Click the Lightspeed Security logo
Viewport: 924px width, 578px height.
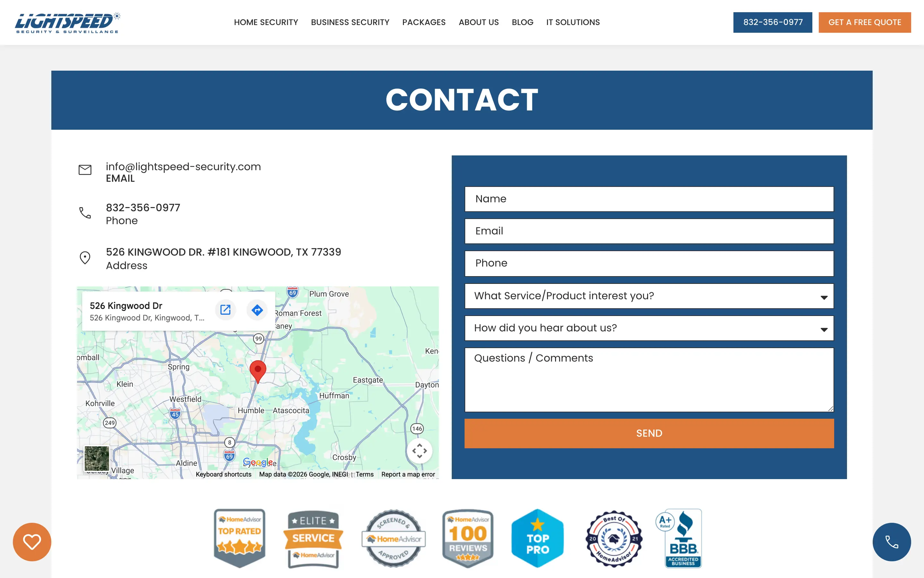click(x=68, y=22)
